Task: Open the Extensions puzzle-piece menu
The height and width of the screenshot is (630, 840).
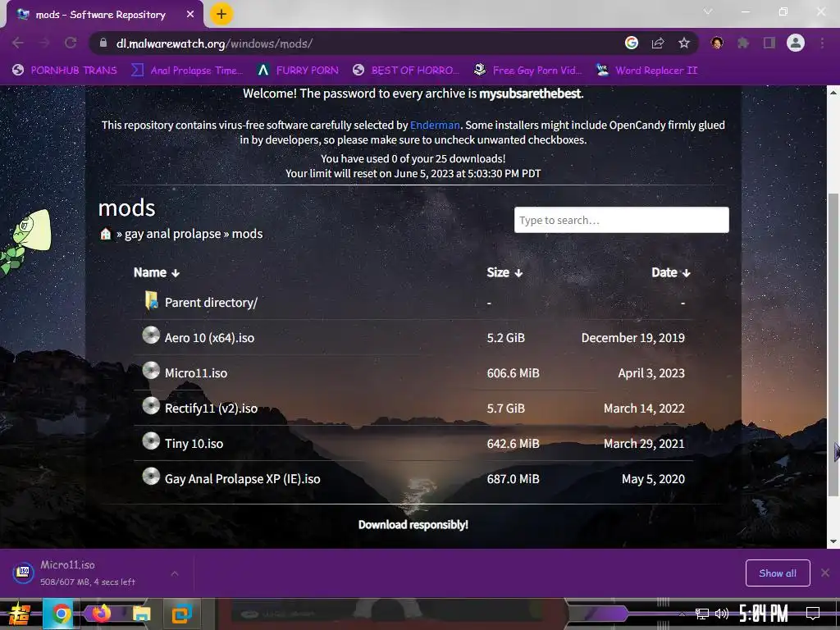Action: coord(743,43)
